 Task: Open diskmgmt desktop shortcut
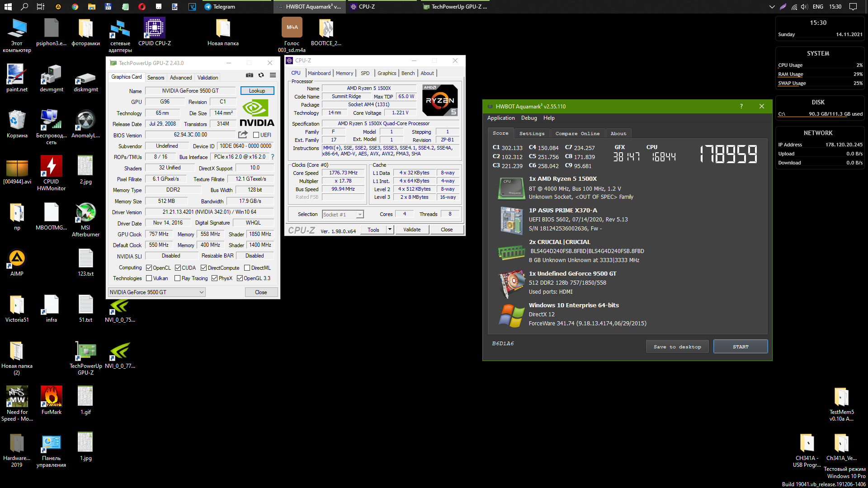coord(85,80)
